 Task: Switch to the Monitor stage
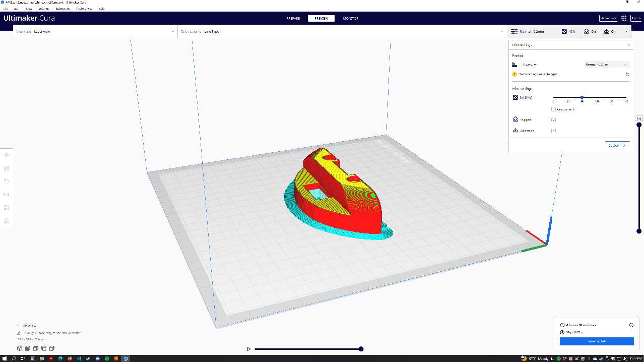pos(351,19)
